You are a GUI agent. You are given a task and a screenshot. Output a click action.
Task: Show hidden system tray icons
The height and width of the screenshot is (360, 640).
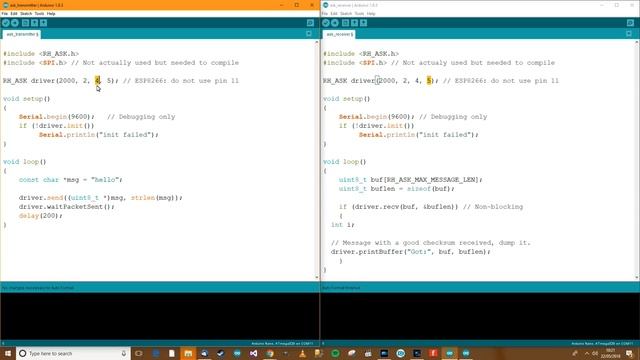(587, 353)
